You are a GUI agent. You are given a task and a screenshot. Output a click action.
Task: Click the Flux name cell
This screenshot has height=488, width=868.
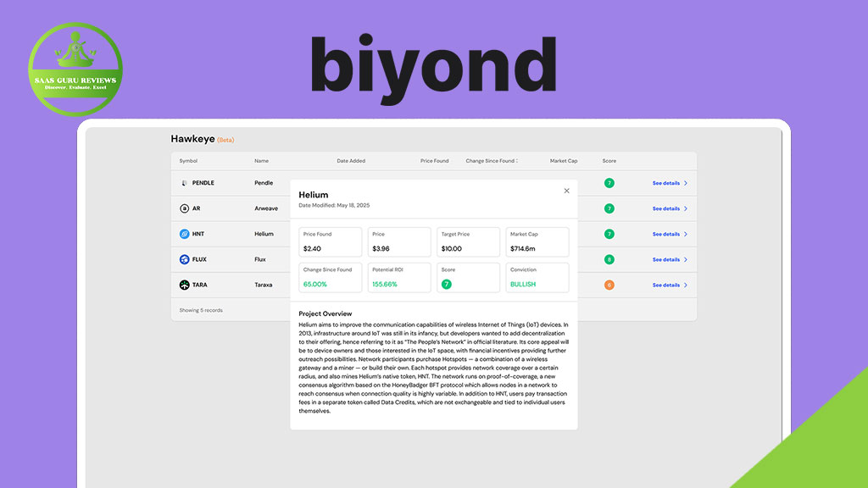[260, 259]
